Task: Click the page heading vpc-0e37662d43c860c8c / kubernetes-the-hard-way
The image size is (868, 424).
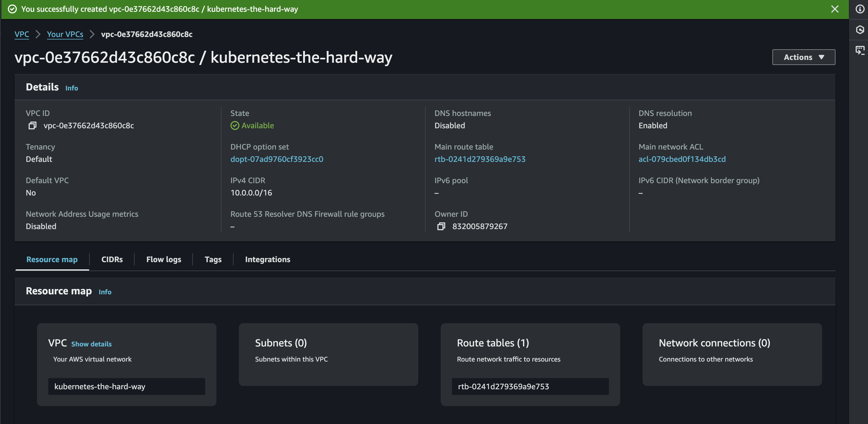Action: (204, 57)
